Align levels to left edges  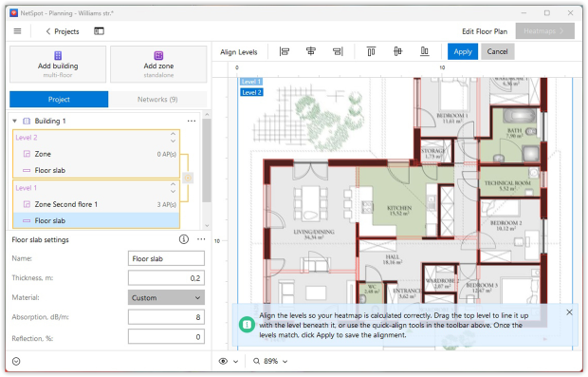tap(285, 51)
